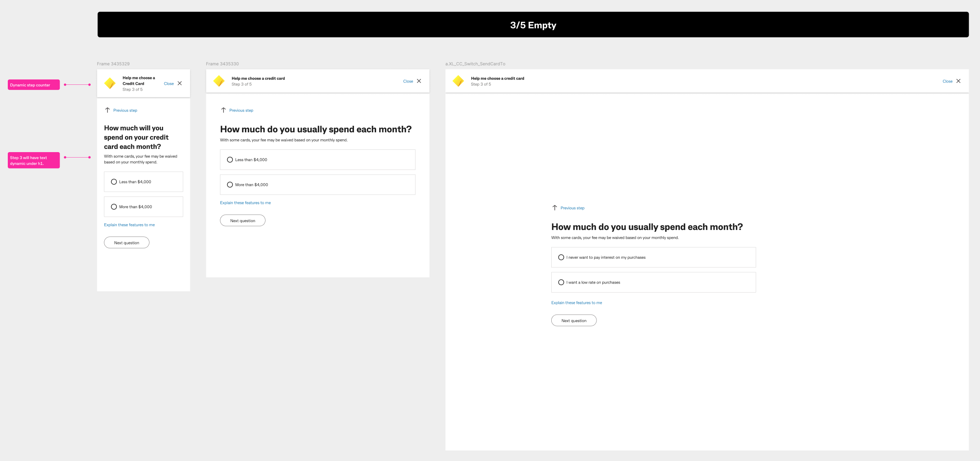
Task: Click the up arrow icon in Frame 3435329
Action: click(x=107, y=110)
